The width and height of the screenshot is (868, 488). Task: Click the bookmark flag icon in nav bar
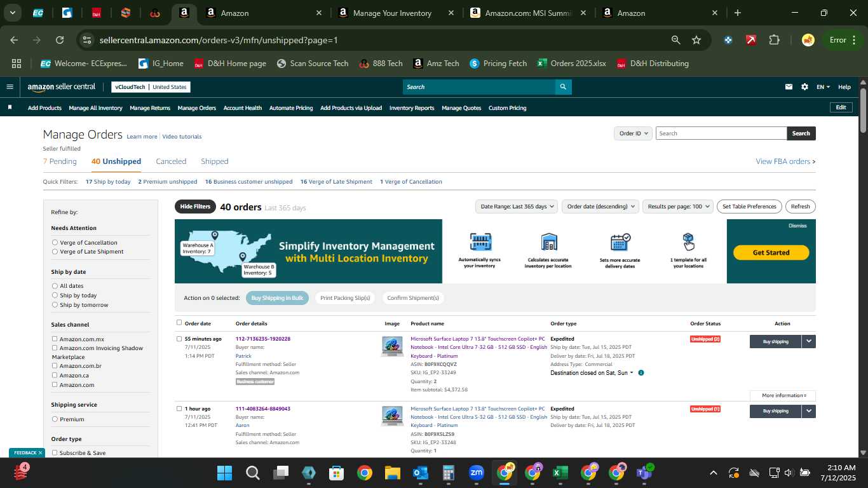pyautogui.click(x=10, y=107)
